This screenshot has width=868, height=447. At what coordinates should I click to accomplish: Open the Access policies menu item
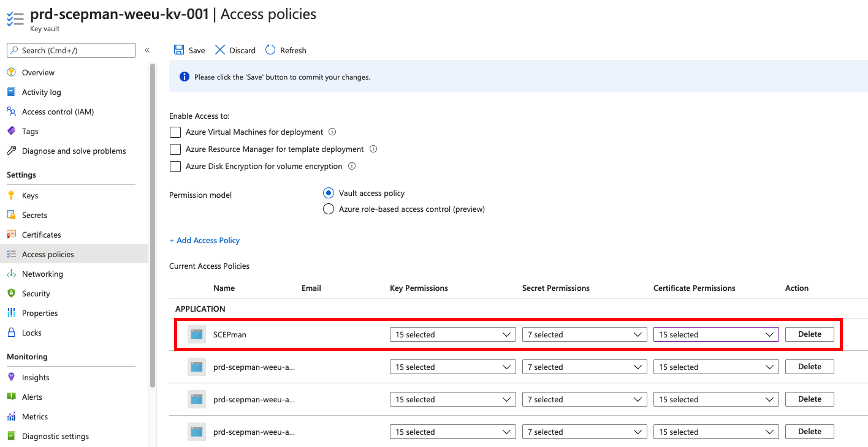click(x=74, y=254)
